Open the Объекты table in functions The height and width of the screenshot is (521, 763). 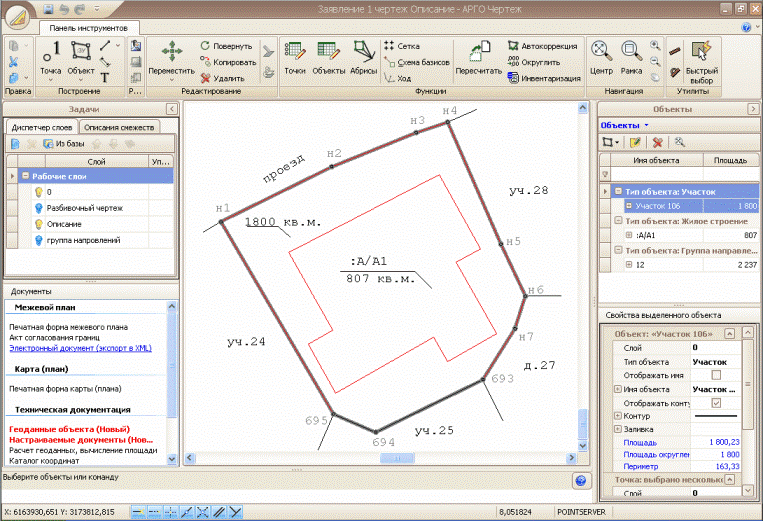pyautogui.click(x=328, y=58)
